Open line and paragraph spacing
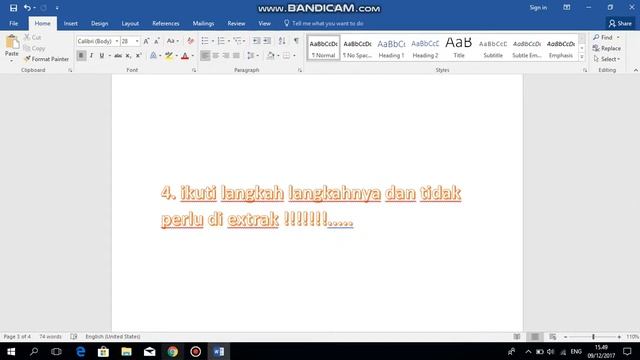Viewport: 640px width, 360px height. [x=251, y=56]
